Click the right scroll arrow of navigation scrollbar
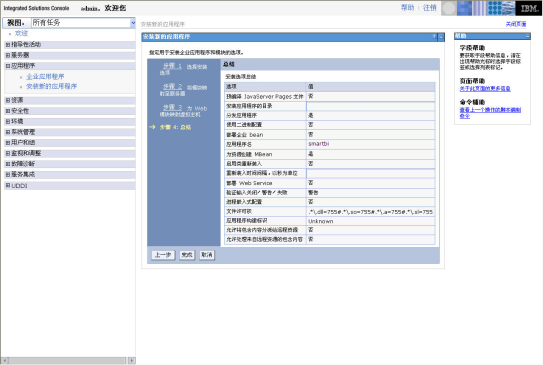The width and height of the screenshot is (543, 365). coord(132,360)
